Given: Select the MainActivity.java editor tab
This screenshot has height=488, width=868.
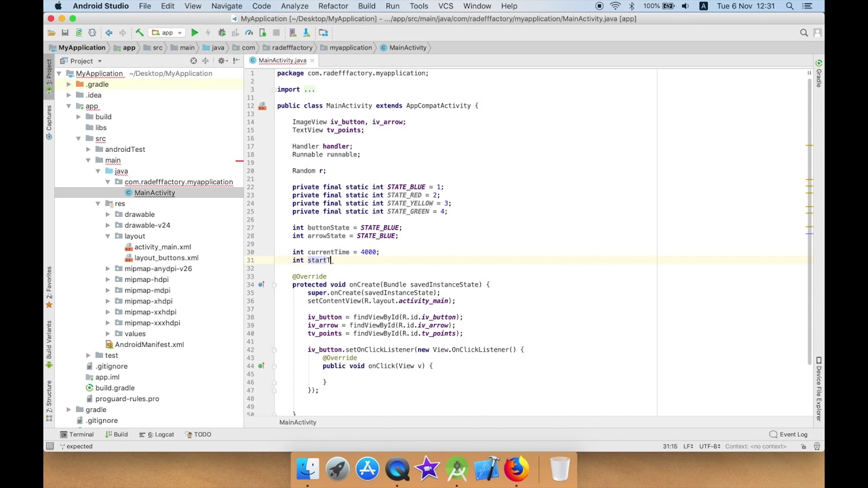Looking at the screenshot, I should click(281, 60).
